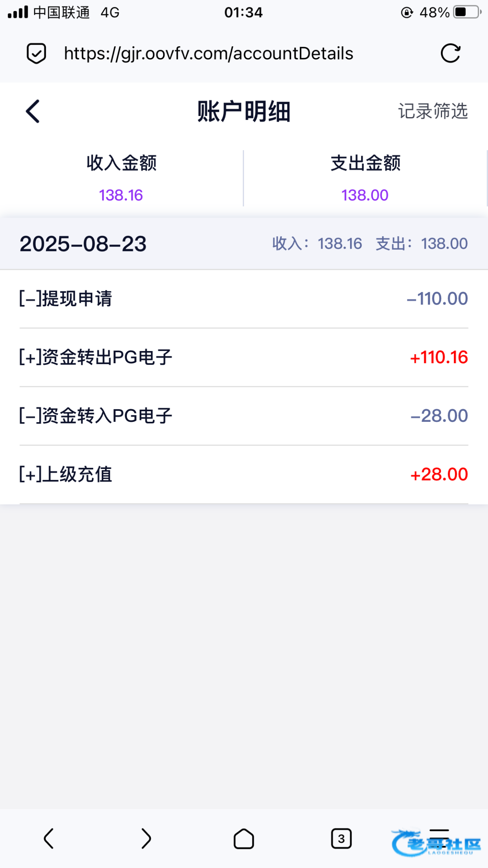Open the 资金转入PG电子 transaction record
This screenshot has height=868, width=488.
244,416
